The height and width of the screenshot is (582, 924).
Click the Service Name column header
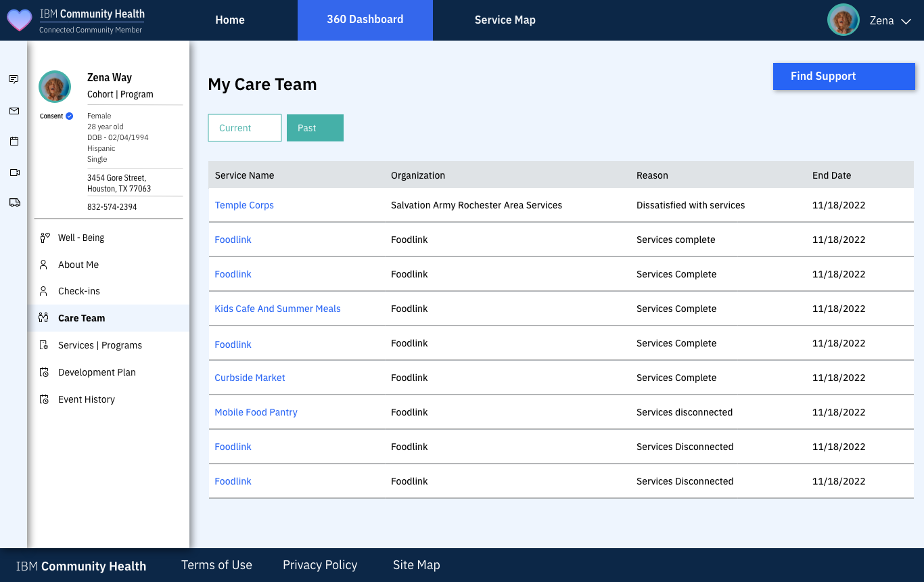pos(244,175)
